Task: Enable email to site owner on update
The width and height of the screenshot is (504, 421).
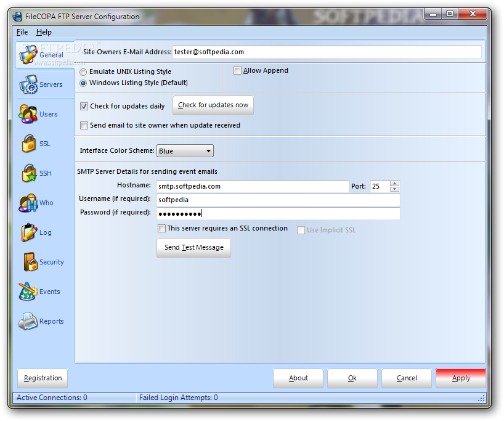Action: pyautogui.click(x=84, y=125)
